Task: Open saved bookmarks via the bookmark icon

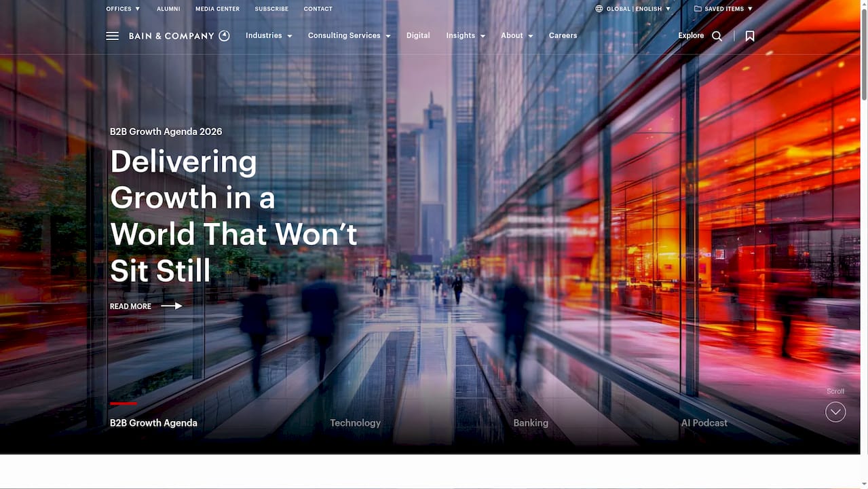Action: click(749, 35)
